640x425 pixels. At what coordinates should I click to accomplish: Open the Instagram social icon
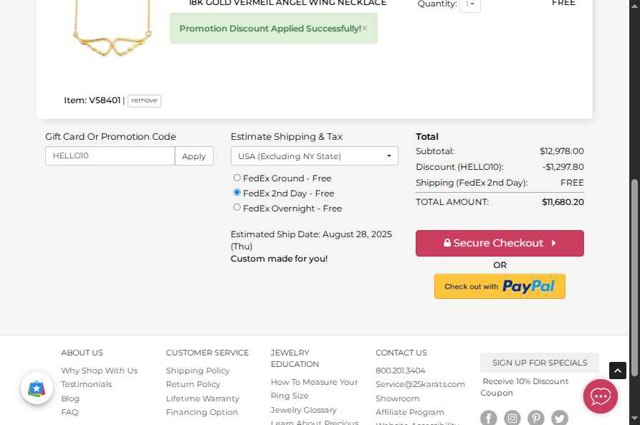point(512,418)
